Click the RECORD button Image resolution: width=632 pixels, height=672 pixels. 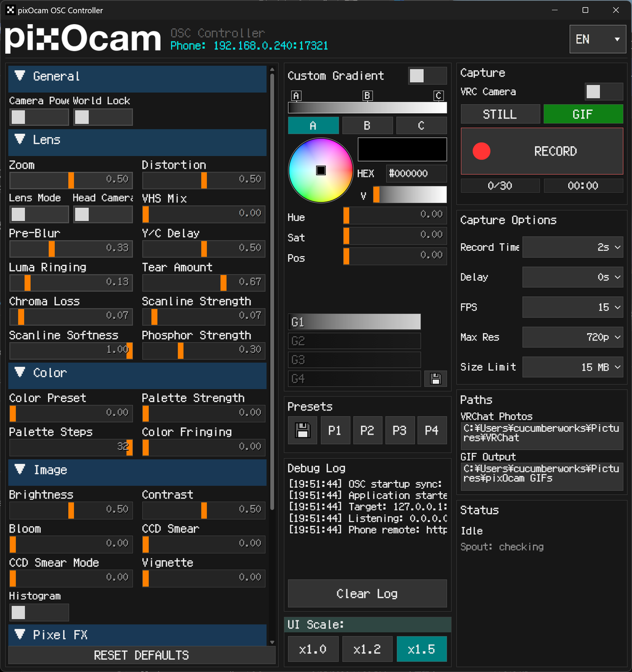(542, 151)
